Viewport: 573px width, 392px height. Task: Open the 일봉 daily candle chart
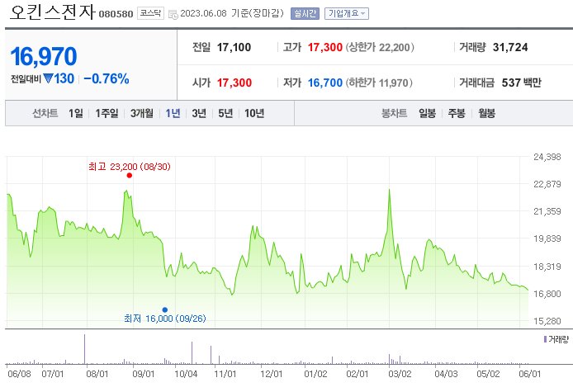point(427,113)
